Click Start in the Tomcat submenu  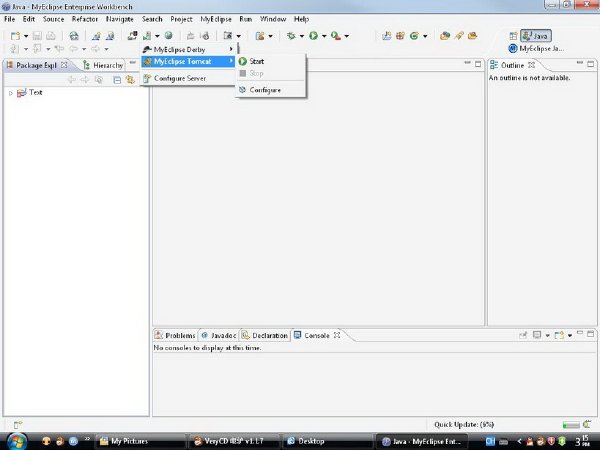(x=271, y=61)
